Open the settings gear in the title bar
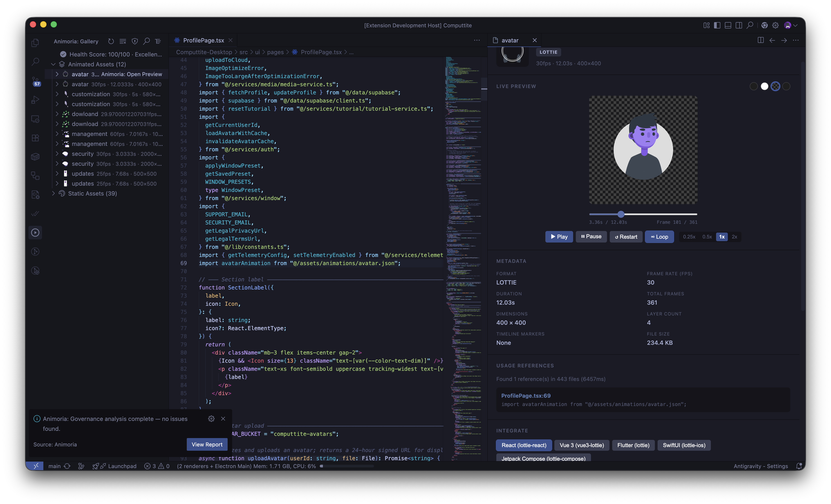831x504 pixels. [775, 25]
